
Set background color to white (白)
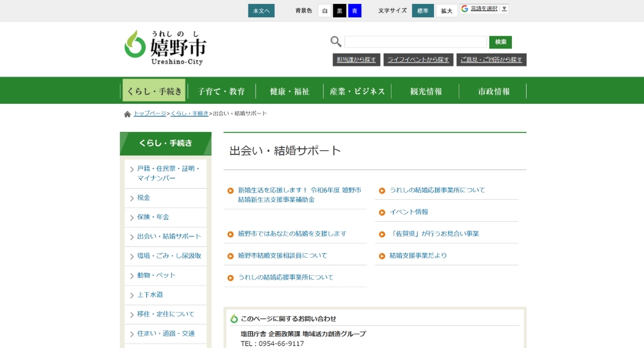click(x=325, y=11)
